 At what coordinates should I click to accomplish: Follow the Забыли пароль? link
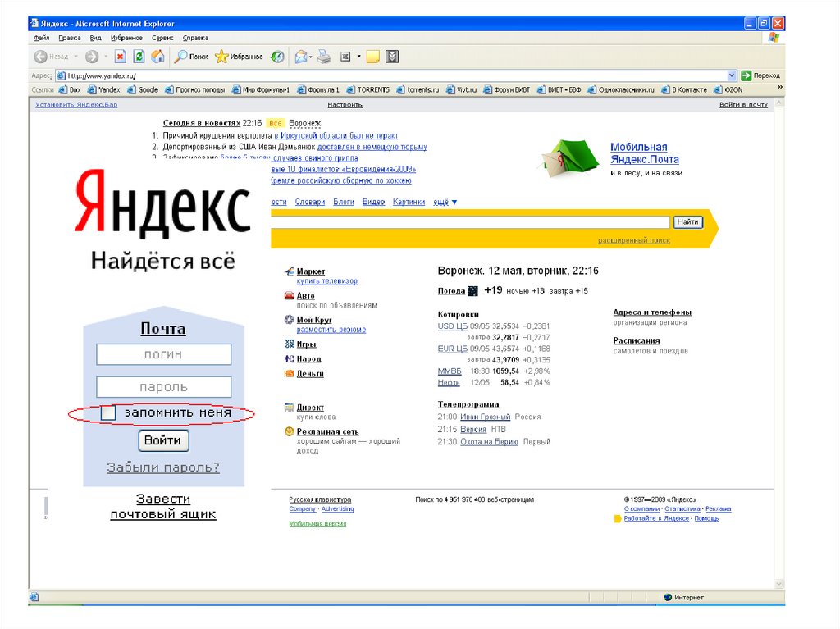[x=163, y=467]
